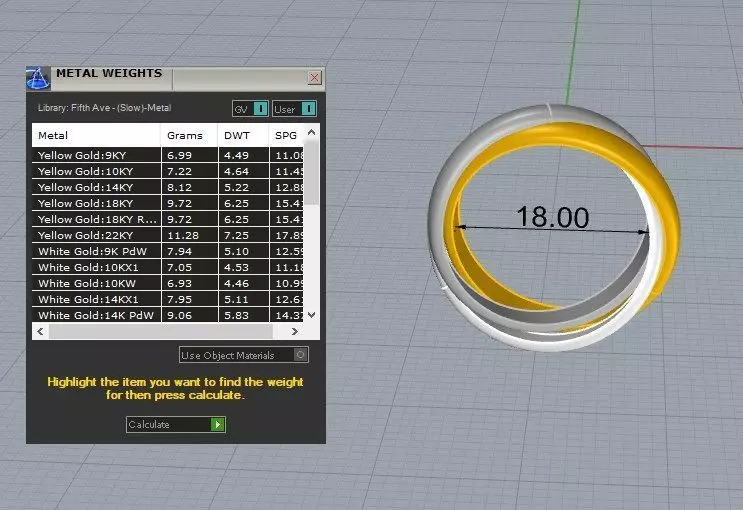Select the Yellow Gold:22KY row
Screen dimensions: 743x510
(x=168, y=235)
